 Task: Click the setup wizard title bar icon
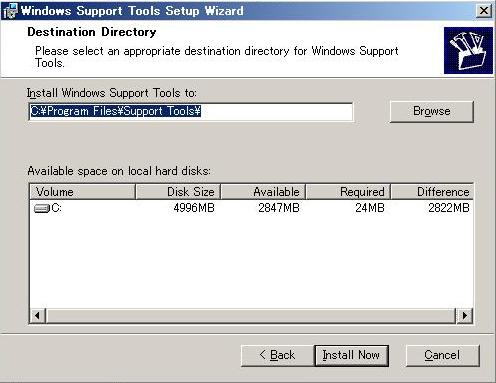10,11
